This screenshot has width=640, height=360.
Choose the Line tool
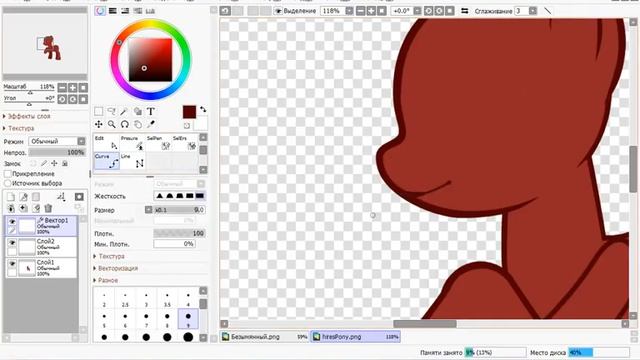[132, 161]
